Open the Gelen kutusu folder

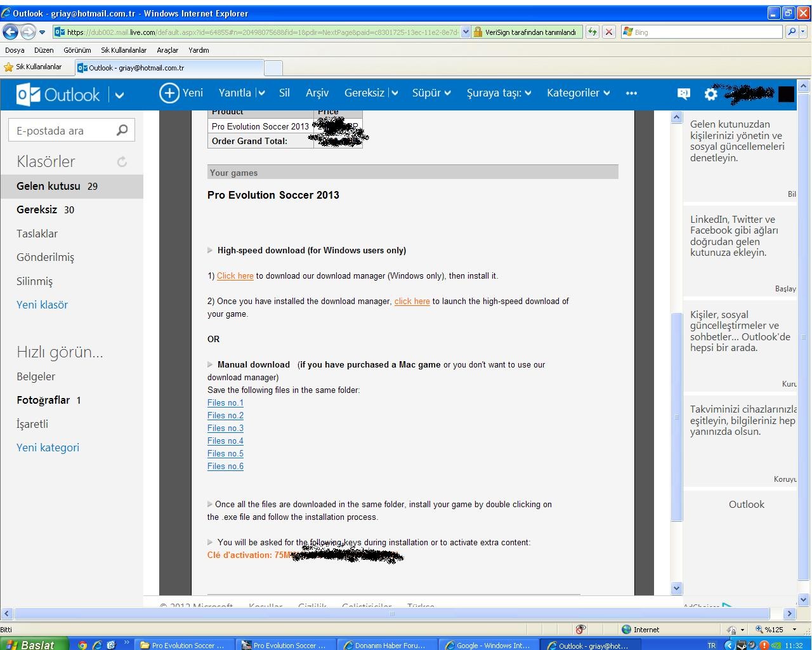72,186
